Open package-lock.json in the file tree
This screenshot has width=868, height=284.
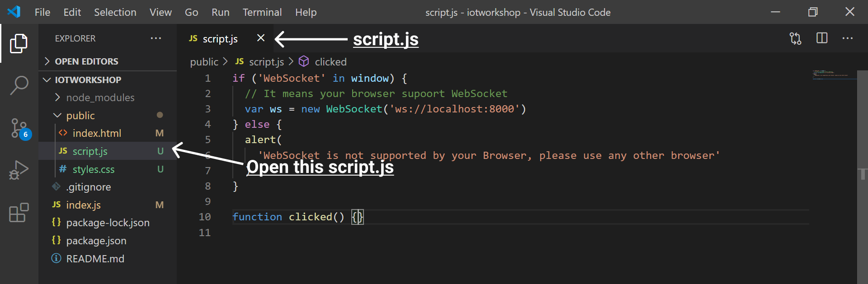[108, 223]
